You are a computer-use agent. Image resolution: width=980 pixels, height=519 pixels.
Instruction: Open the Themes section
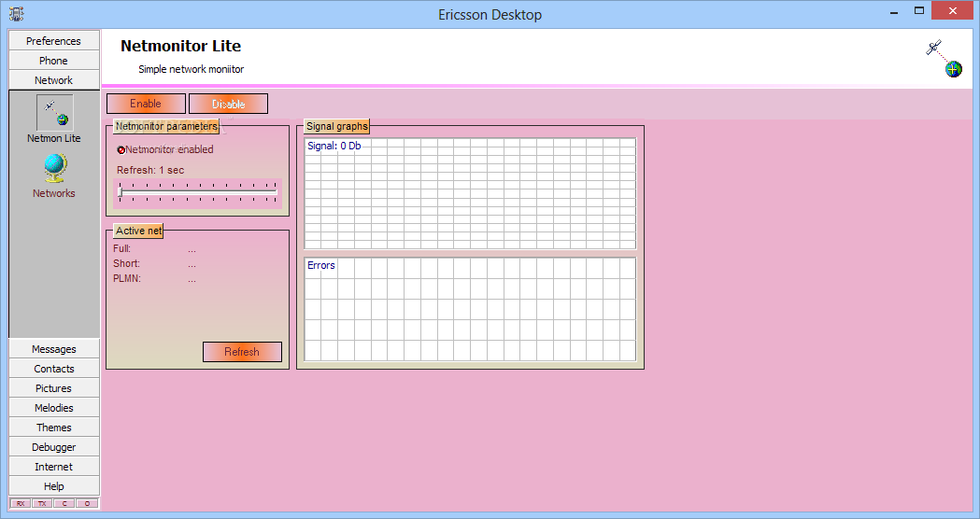[54, 428]
